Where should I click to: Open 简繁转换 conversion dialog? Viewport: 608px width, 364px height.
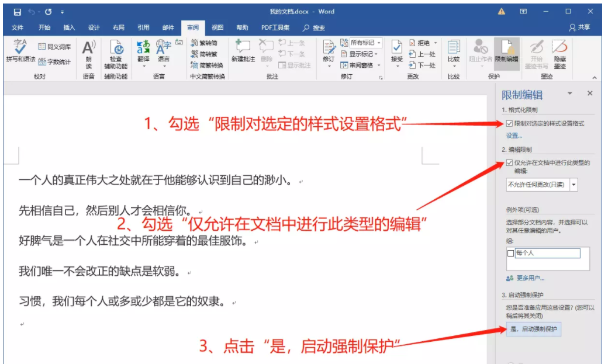point(207,65)
